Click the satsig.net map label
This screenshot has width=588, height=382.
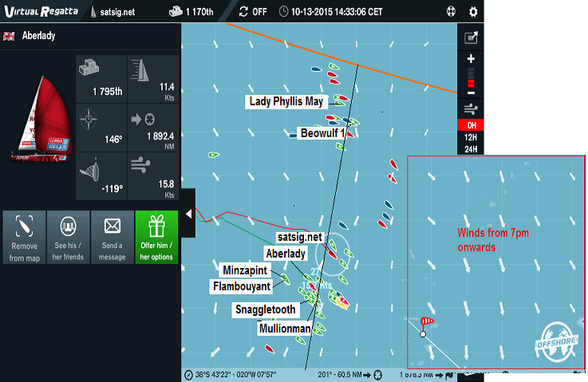pos(300,237)
